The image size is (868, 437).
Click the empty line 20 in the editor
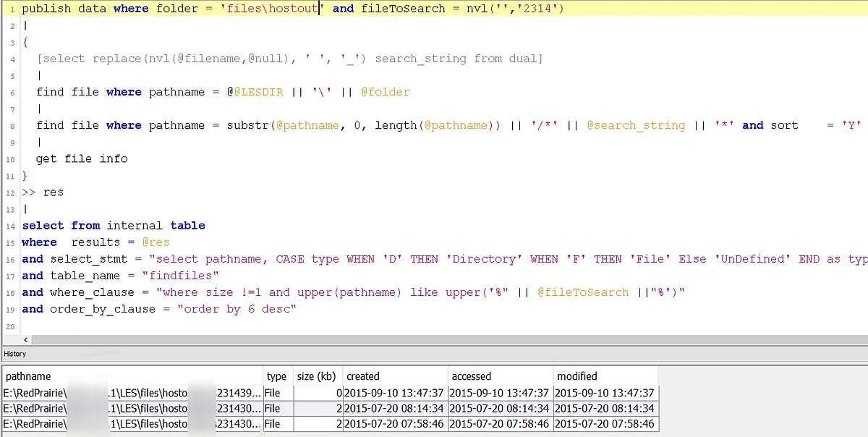[x=145, y=326]
